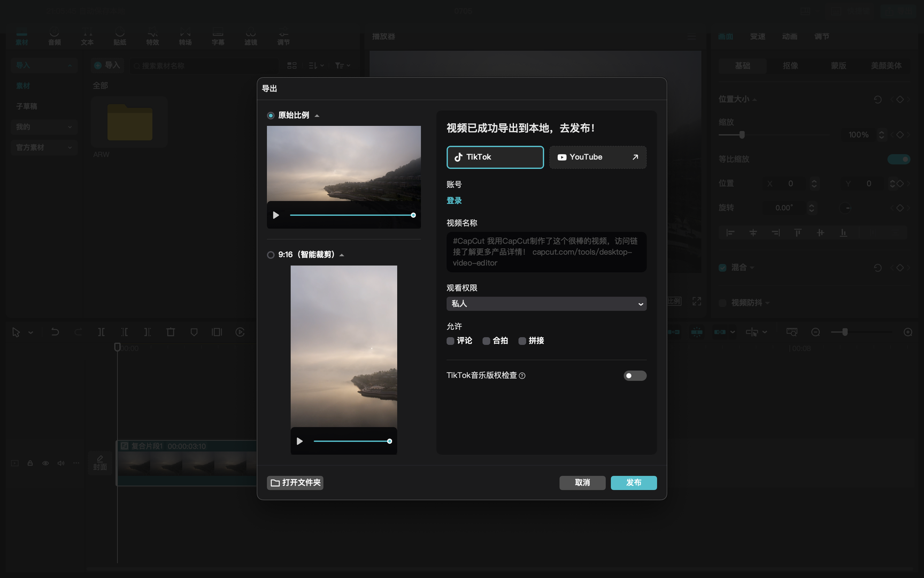Image resolution: width=924 pixels, height=578 pixels.
Task: Click the 封面 cover button on timeline
Action: [100, 463]
